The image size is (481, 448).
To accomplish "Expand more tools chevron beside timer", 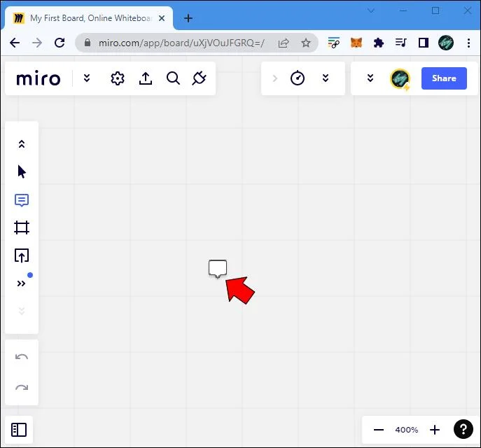I will click(326, 78).
